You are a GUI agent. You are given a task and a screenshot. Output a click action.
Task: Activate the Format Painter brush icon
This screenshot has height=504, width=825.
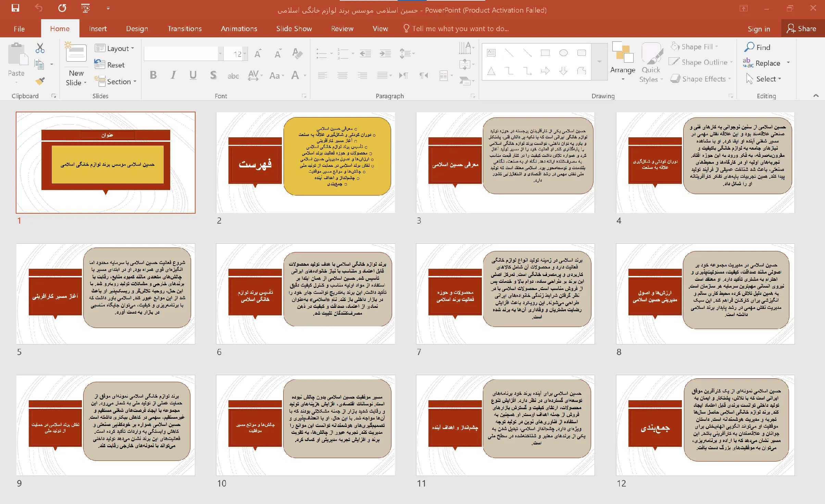tap(40, 81)
